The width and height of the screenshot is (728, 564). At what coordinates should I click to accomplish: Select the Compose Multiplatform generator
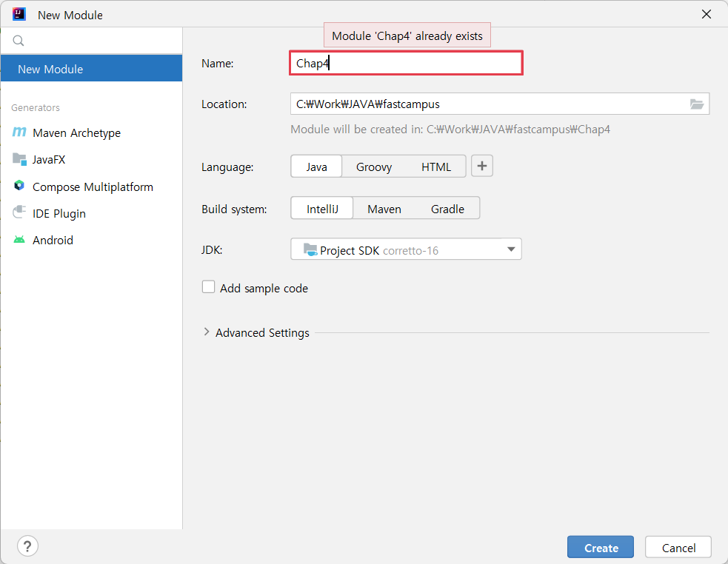pos(92,187)
